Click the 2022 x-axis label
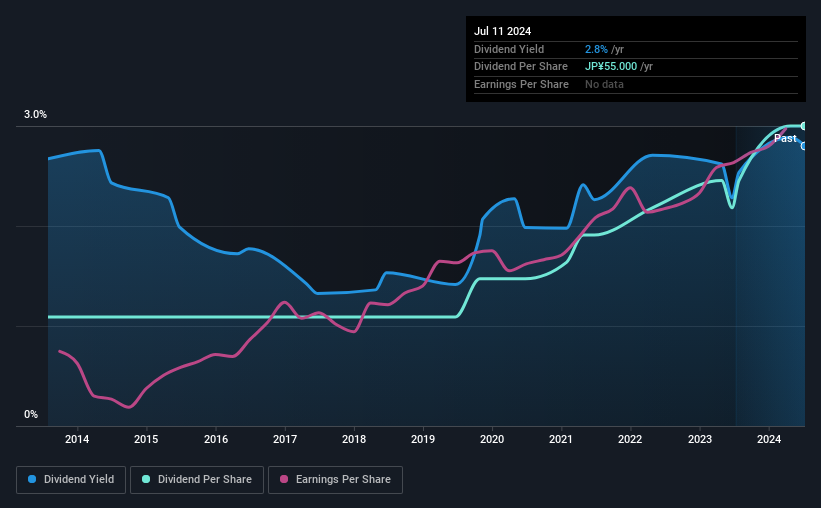The image size is (821, 508). (630, 439)
